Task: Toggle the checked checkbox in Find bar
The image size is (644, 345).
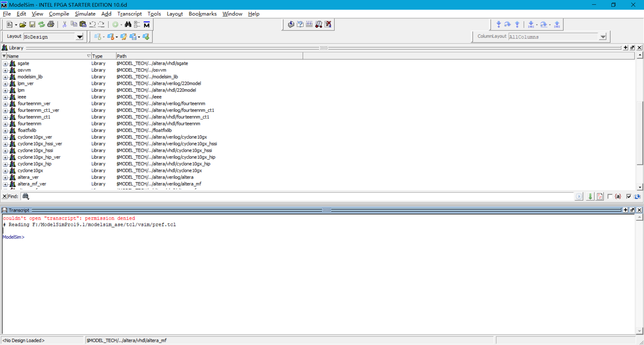Action: click(x=629, y=197)
